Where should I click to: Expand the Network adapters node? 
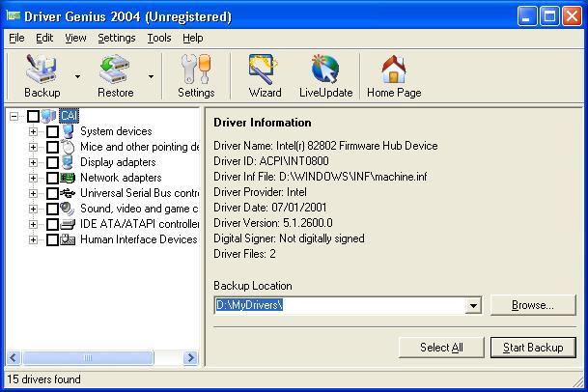point(33,179)
